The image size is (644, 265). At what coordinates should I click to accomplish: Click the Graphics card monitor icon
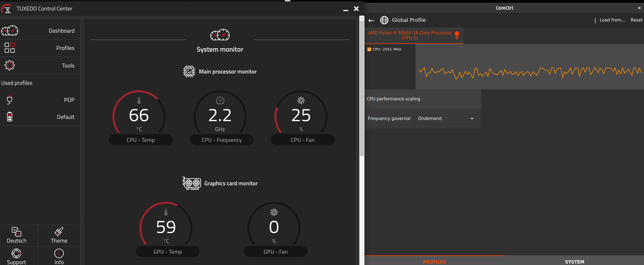click(x=192, y=183)
